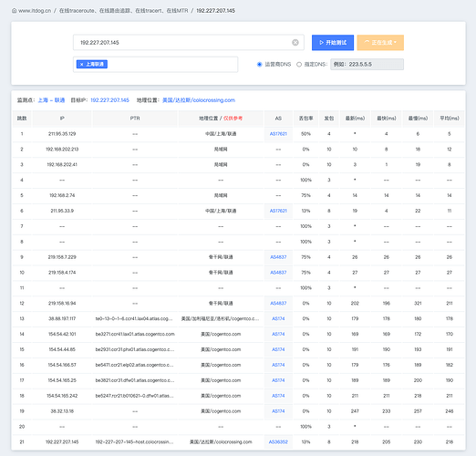Image resolution: width=476 pixels, height=456 pixels.
Task: Click the AS column header
Action: coord(278,119)
